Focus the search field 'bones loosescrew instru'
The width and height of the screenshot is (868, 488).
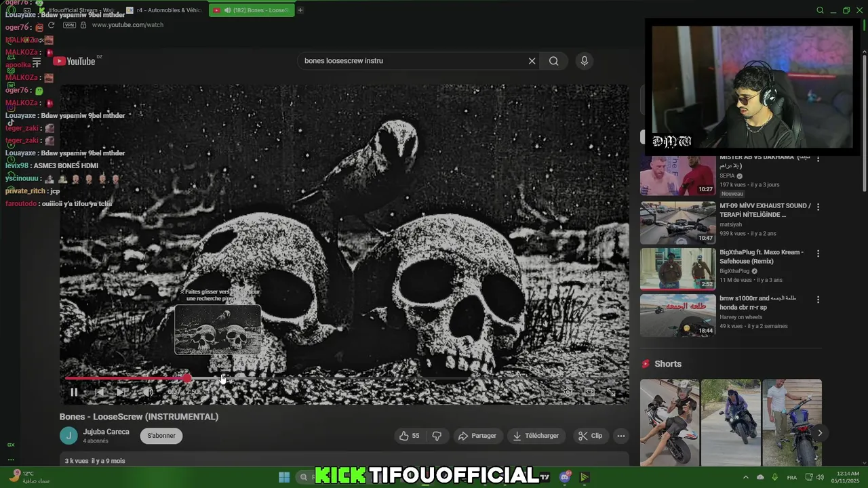(x=414, y=61)
